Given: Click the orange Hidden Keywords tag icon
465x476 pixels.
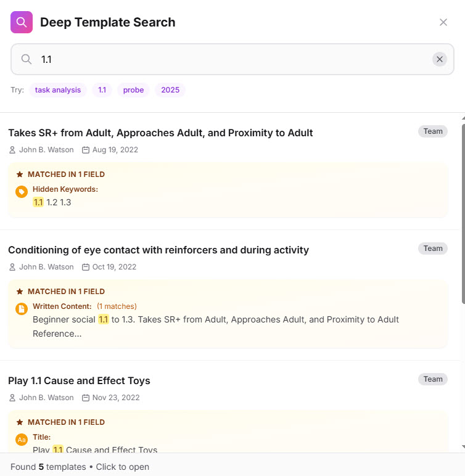Looking at the screenshot, I should pyautogui.click(x=22, y=192).
